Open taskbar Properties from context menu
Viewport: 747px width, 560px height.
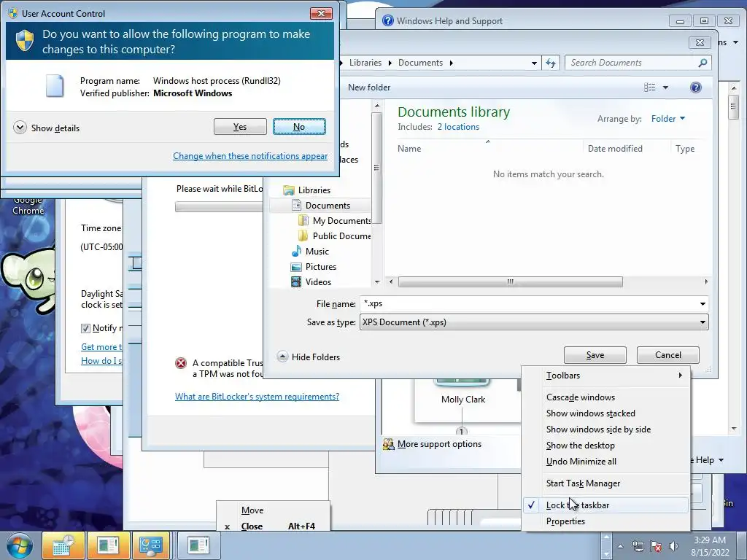coord(606,521)
